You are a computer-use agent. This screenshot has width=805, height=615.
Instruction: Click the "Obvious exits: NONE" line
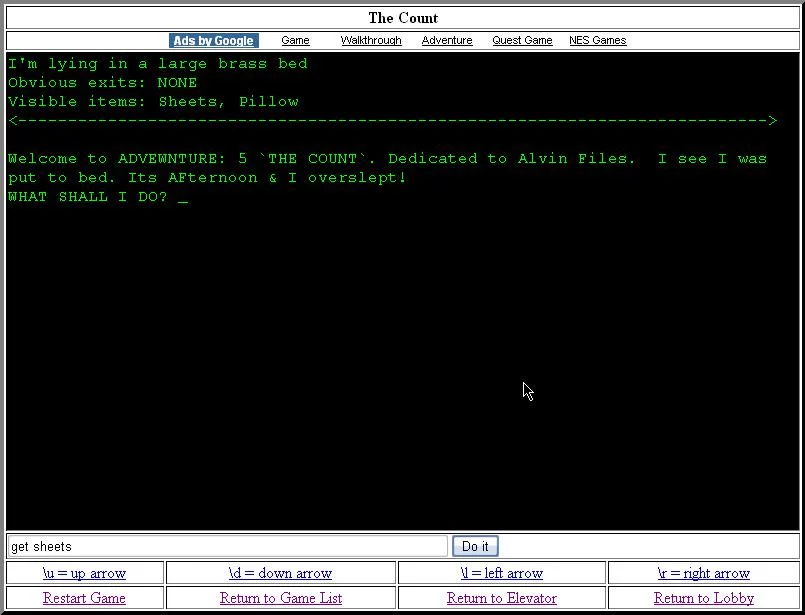(103, 83)
